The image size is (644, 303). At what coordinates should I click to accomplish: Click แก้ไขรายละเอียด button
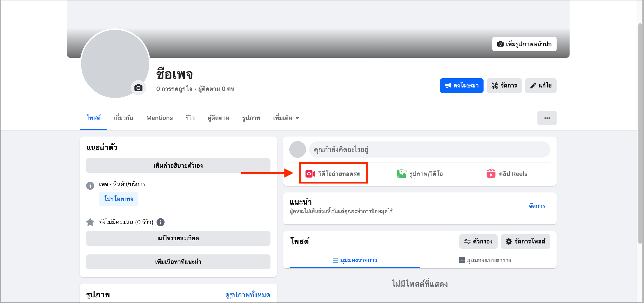[x=178, y=238]
